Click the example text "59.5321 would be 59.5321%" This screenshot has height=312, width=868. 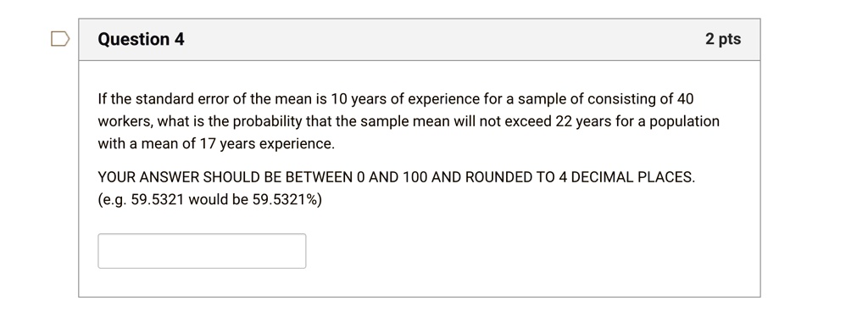click(225, 200)
